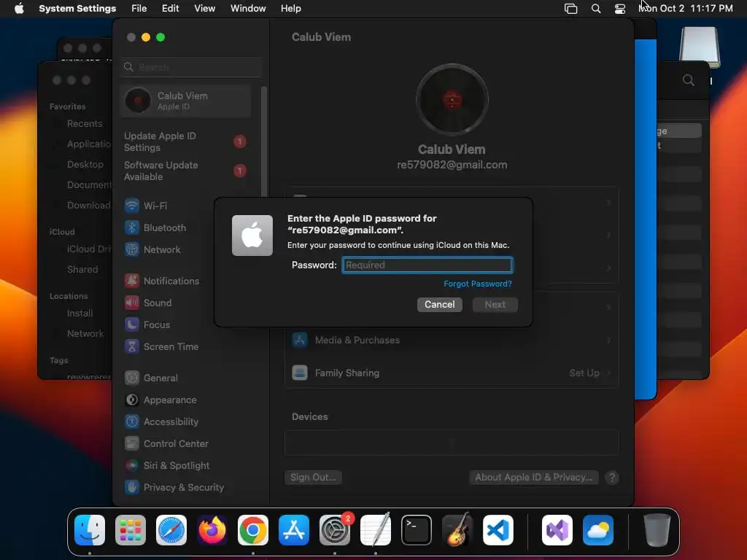Open Siri & Spotlight icon
Image resolution: width=747 pixels, height=560 pixels.
click(132, 466)
